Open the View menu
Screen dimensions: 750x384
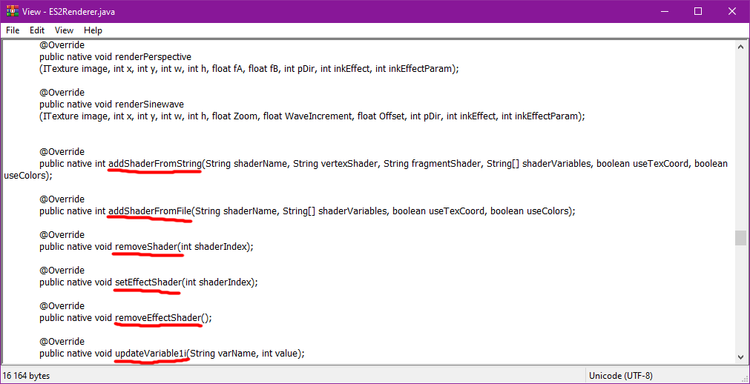point(64,31)
